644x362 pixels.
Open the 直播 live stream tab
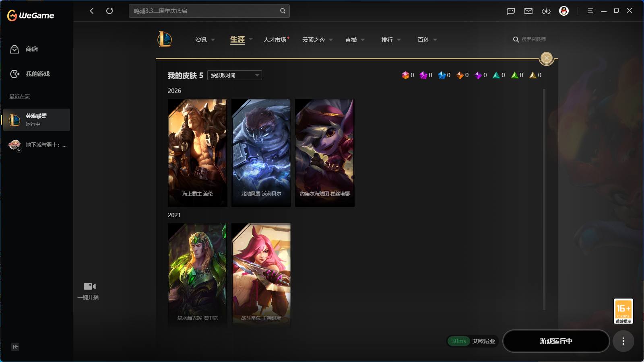point(351,40)
